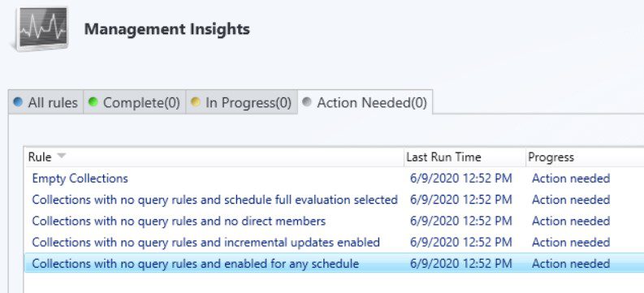Click the yellow dot on In Progress tab

click(x=196, y=101)
